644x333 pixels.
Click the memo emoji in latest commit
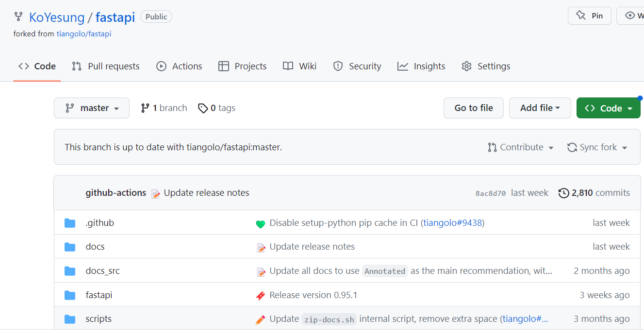155,194
